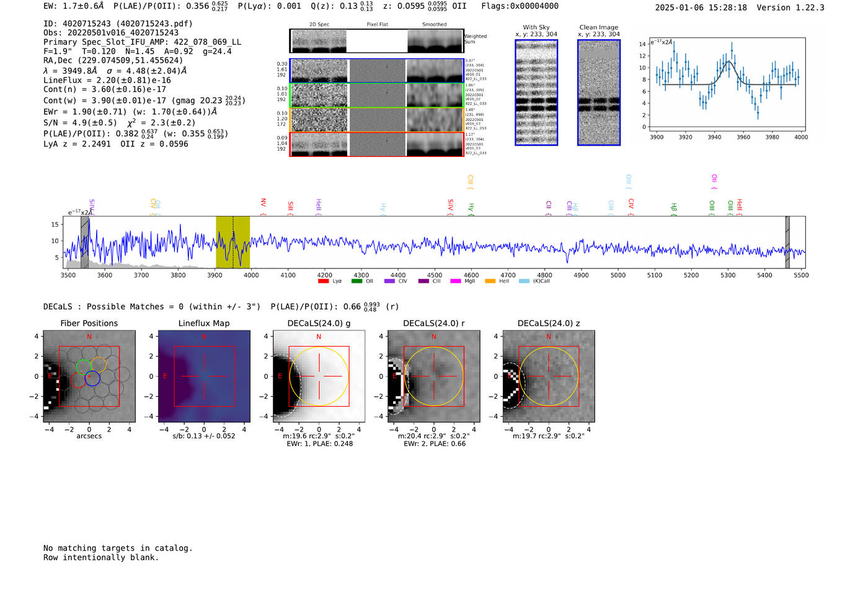Click the MgII magenta legend swatch
Viewport: 868px width, 591px height.
tap(456, 281)
